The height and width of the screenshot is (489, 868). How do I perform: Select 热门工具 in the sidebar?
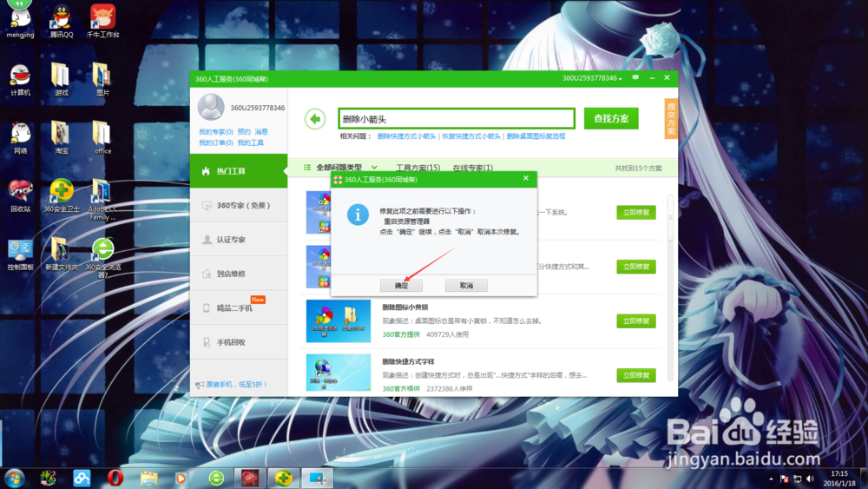point(239,171)
